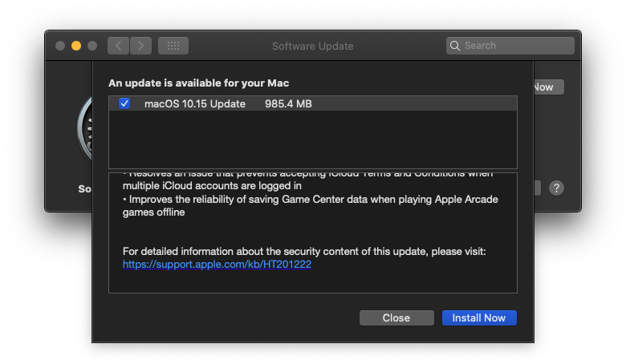Click the Software Update window title
626x364 pixels.
312,46
